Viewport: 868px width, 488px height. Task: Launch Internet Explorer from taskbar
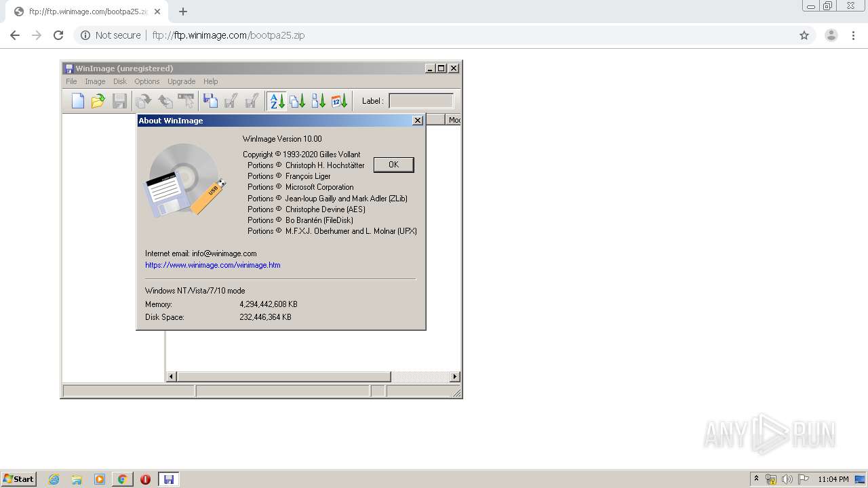click(54, 479)
